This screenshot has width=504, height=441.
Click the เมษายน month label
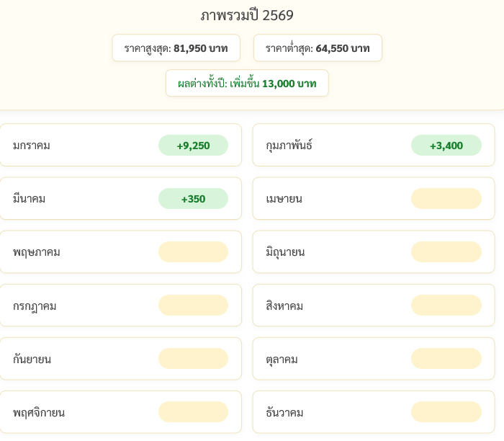pos(284,199)
